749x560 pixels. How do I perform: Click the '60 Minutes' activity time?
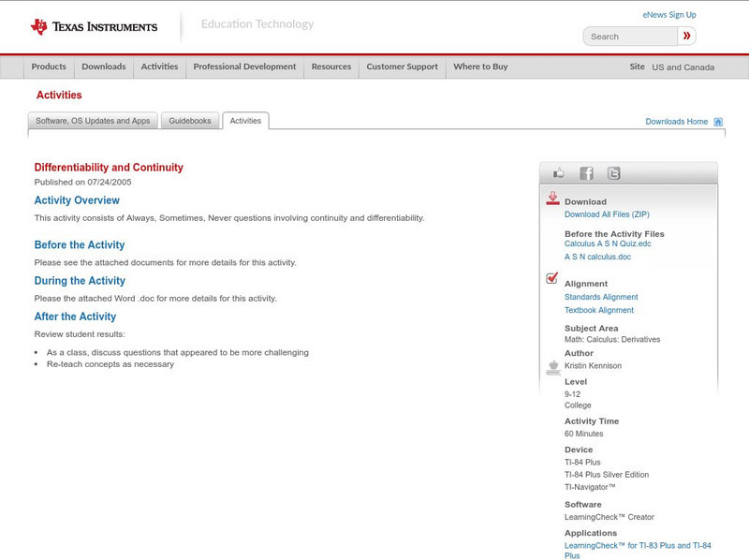pos(583,434)
